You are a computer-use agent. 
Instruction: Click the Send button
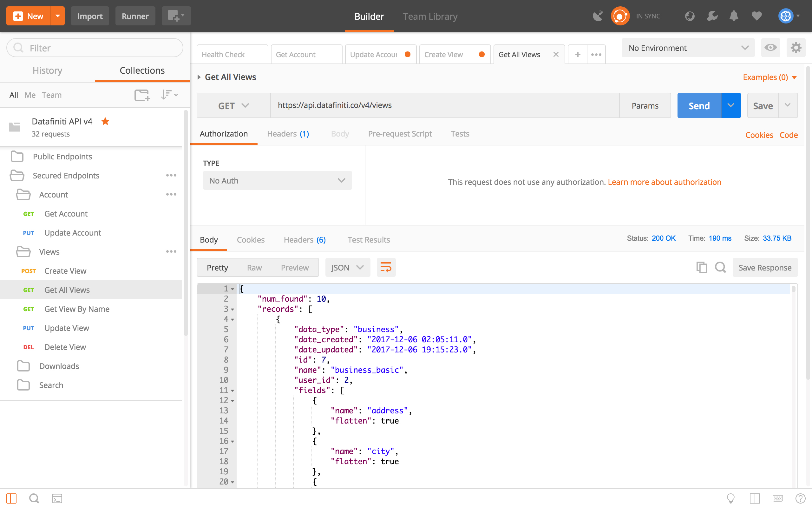click(x=699, y=105)
